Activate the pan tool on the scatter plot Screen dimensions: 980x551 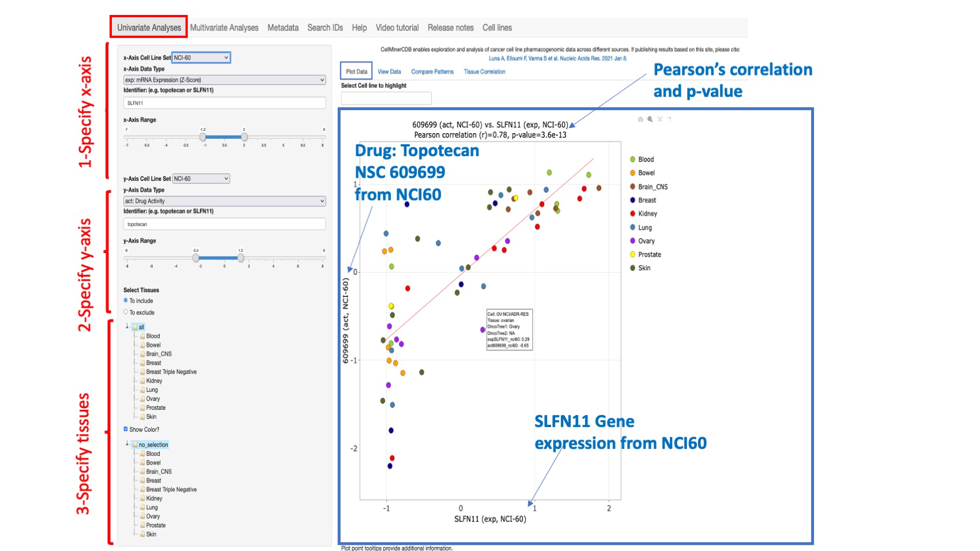(659, 120)
